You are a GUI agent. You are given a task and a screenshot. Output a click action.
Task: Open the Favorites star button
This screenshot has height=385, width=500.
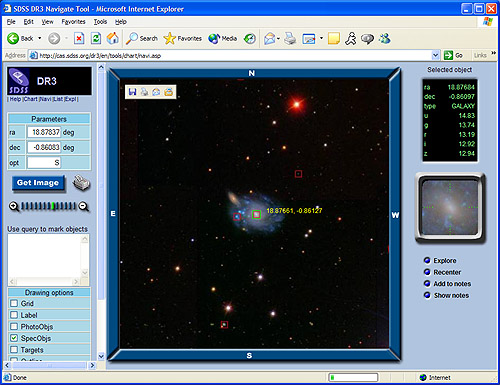183,39
